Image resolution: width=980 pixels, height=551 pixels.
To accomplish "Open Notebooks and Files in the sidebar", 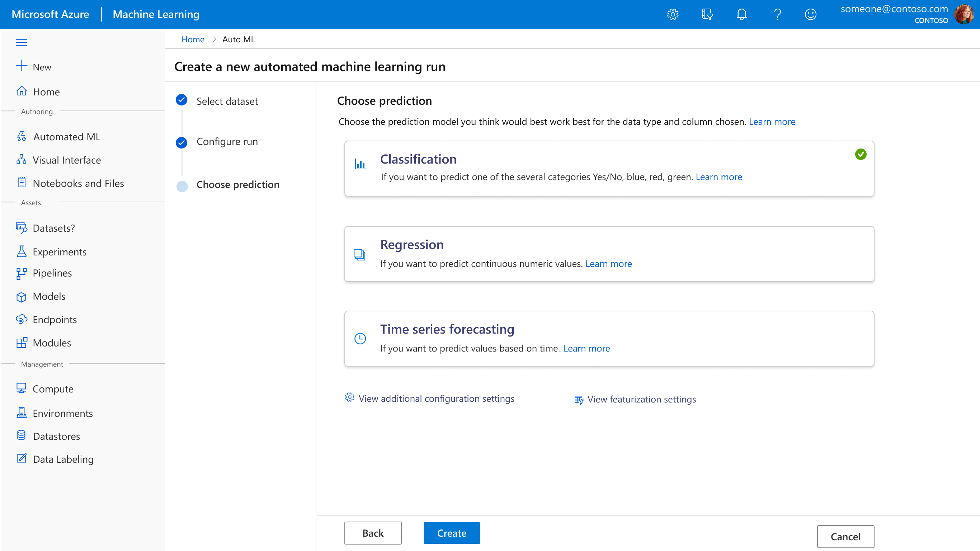I will pos(78,183).
